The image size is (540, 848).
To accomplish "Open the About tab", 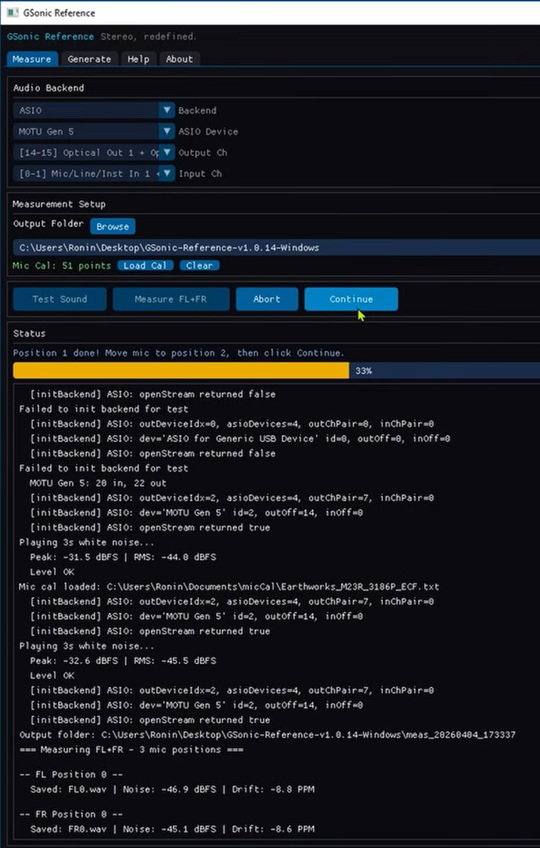I will 179,59.
